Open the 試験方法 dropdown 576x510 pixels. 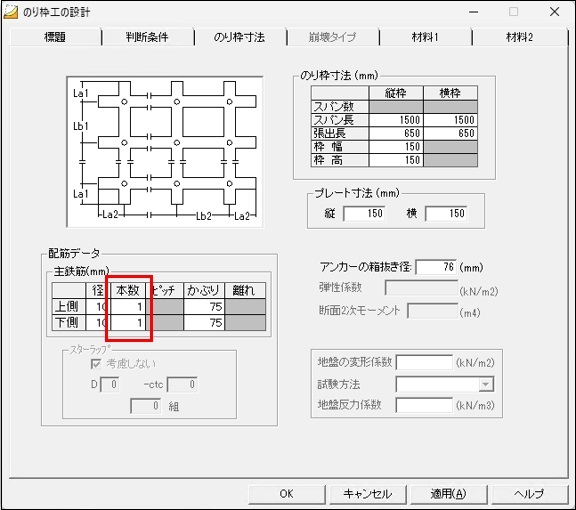coord(445,384)
